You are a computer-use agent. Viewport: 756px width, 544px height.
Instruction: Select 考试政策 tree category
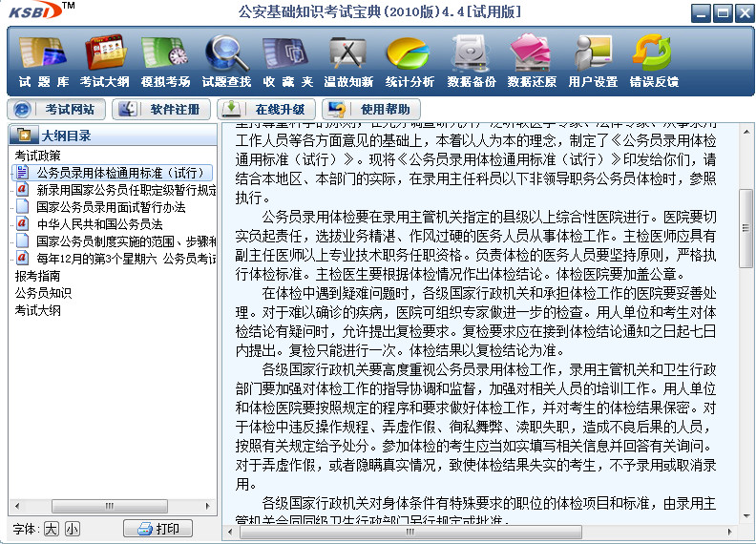pos(37,156)
